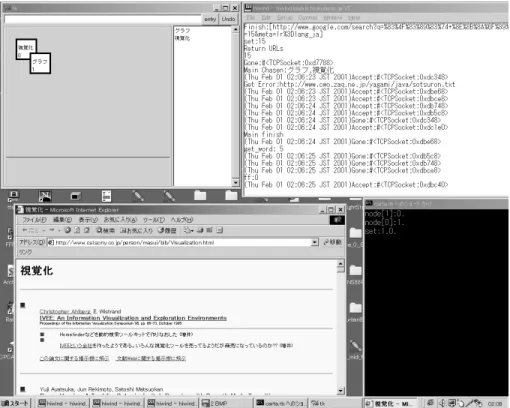Click the Print icon in Internet Explorer toolbar
The image size is (510, 408).
(200, 230)
